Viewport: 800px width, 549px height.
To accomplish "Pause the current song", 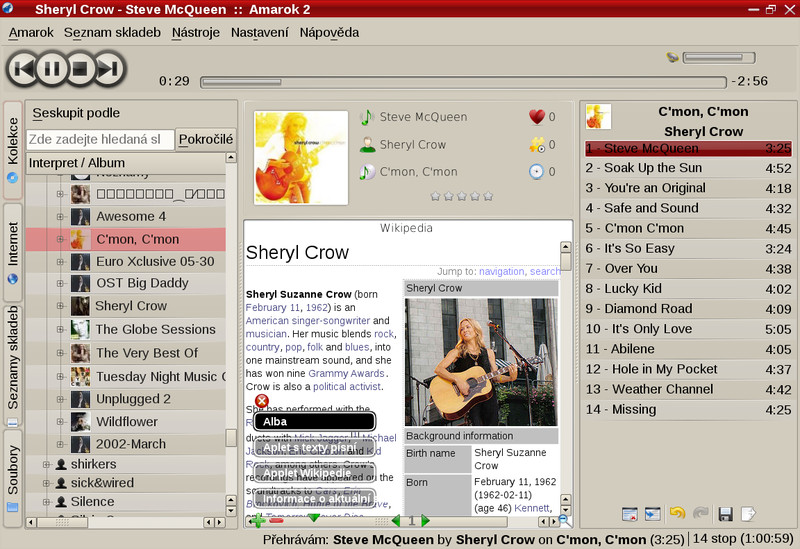I will (52, 68).
